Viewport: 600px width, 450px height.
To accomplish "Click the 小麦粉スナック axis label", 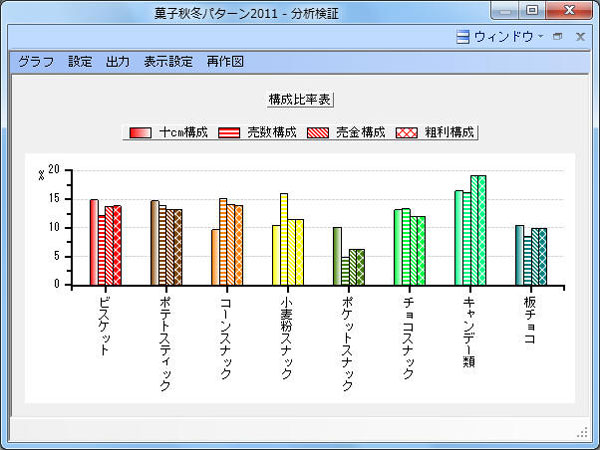I will tap(287, 338).
